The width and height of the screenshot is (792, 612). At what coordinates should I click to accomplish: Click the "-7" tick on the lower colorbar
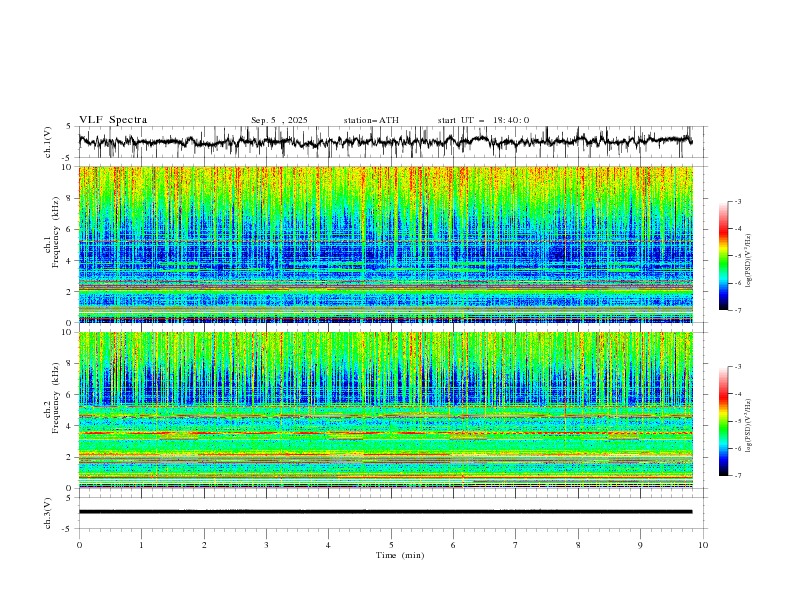(x=738, y=476)
